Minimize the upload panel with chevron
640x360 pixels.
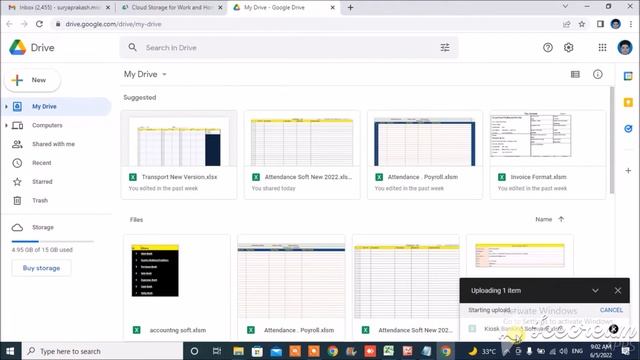tap(595, 291)
